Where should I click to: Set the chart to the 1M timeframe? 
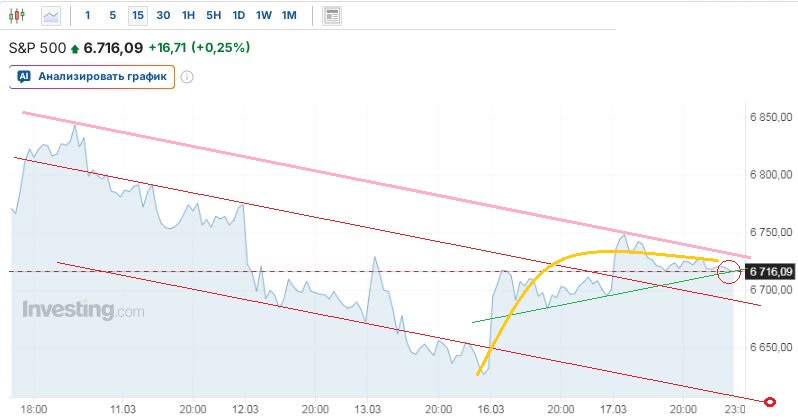(289, 16)
